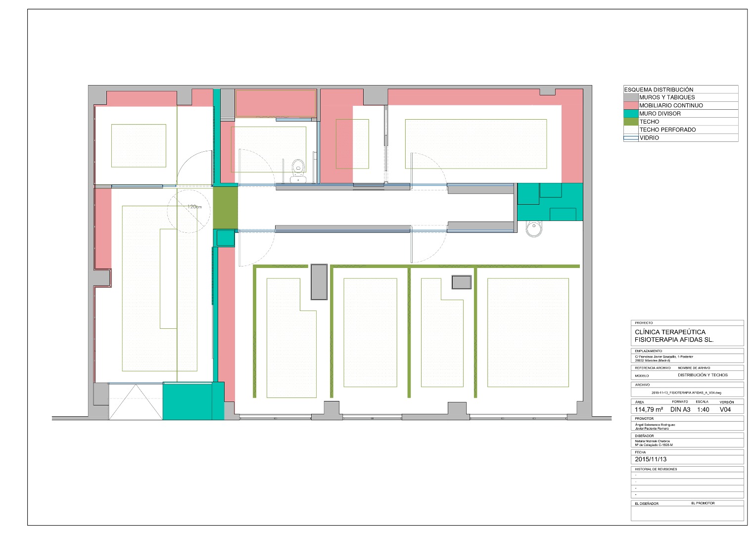Click the toilet symbol in the upper bathroom

point(298,169)
